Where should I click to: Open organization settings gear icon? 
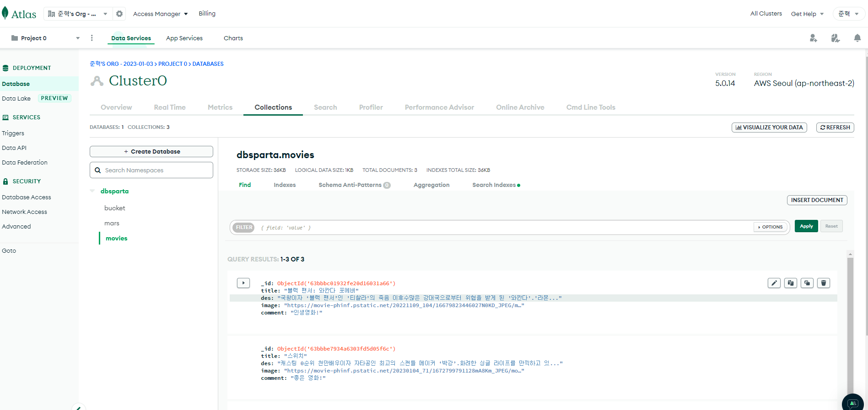(119, 14)
